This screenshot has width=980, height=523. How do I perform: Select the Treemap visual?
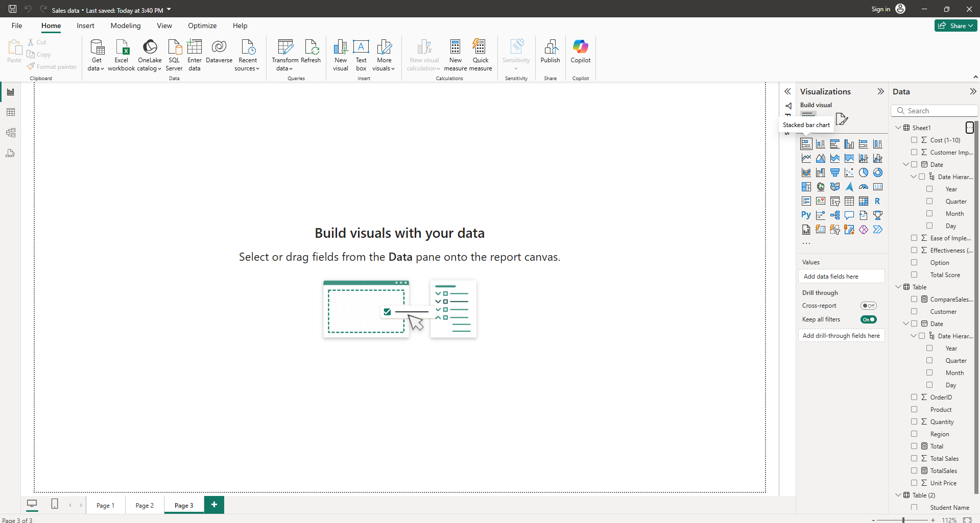coord(806,187)
